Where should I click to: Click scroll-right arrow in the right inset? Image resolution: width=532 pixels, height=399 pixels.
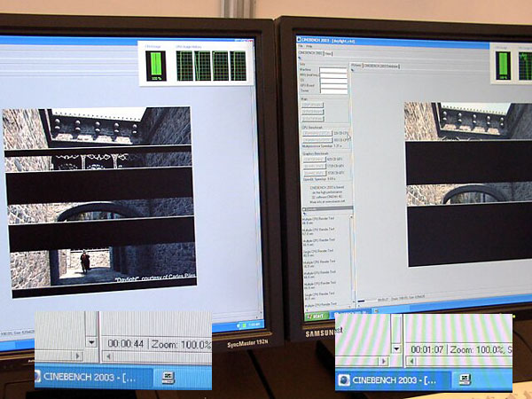[384, 362]
